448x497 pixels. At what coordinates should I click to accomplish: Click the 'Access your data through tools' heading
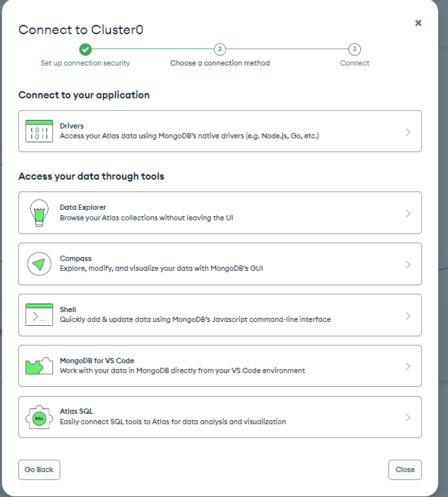tap(91, 176)
